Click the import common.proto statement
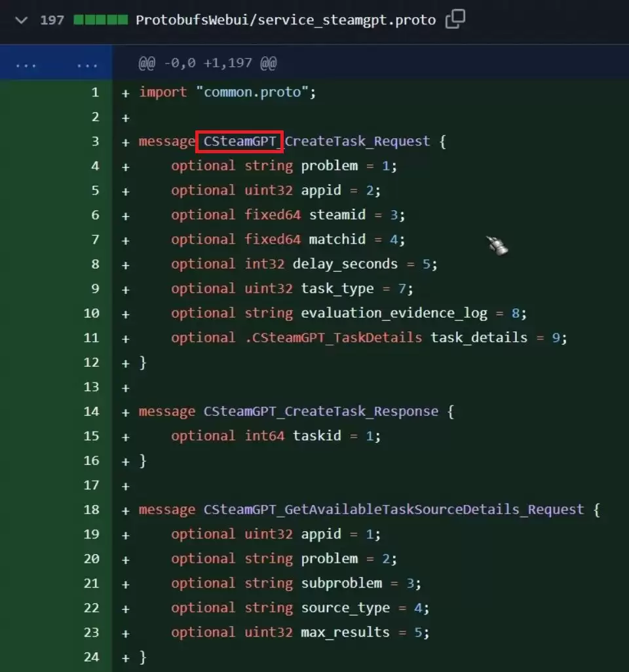The image size is (629, 672). [x=226, y=92]
